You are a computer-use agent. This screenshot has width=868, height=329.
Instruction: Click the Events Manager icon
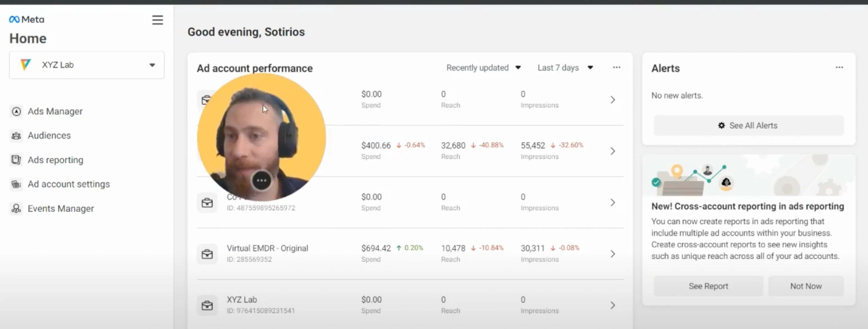16,208
